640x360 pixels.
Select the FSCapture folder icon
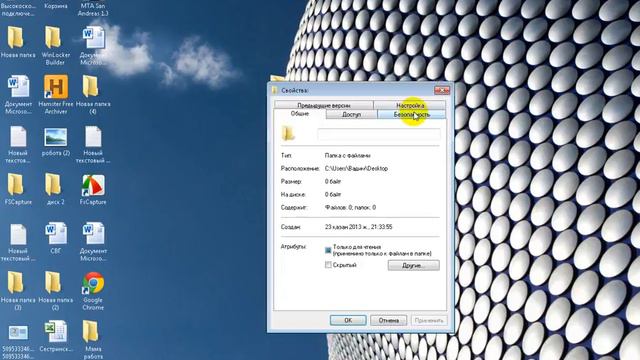click(x=16, y=184)
